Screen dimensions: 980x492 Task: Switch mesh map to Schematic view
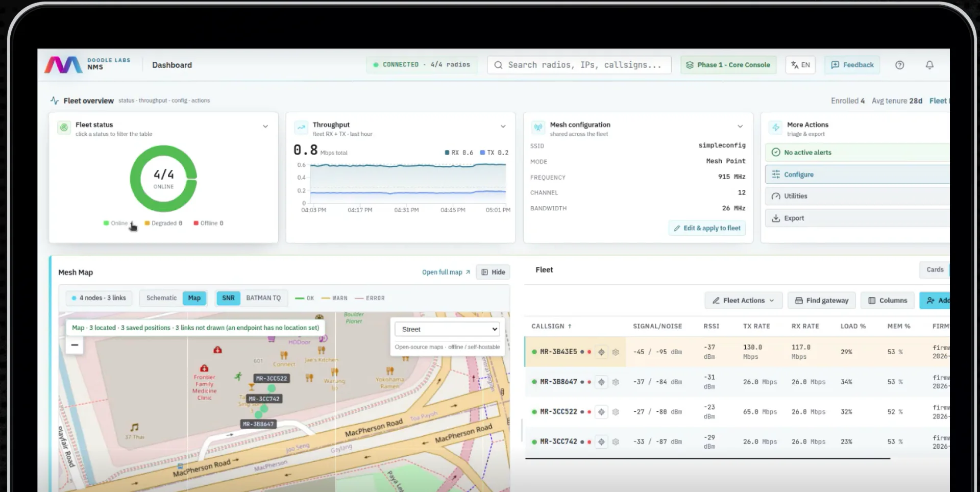pos(161,298)
